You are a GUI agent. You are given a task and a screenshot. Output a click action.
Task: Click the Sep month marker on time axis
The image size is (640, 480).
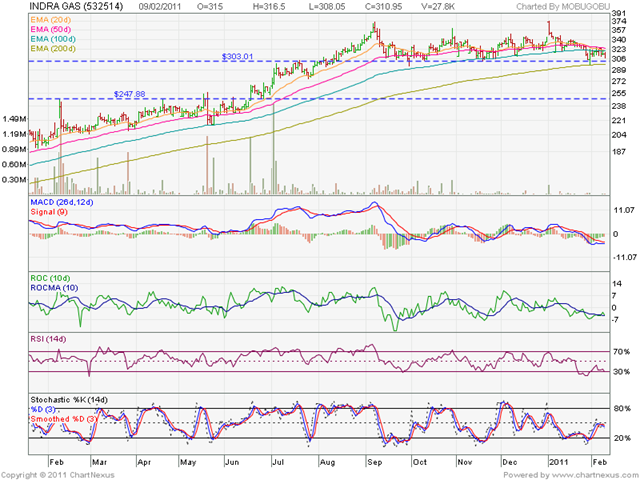pos(374,462)
